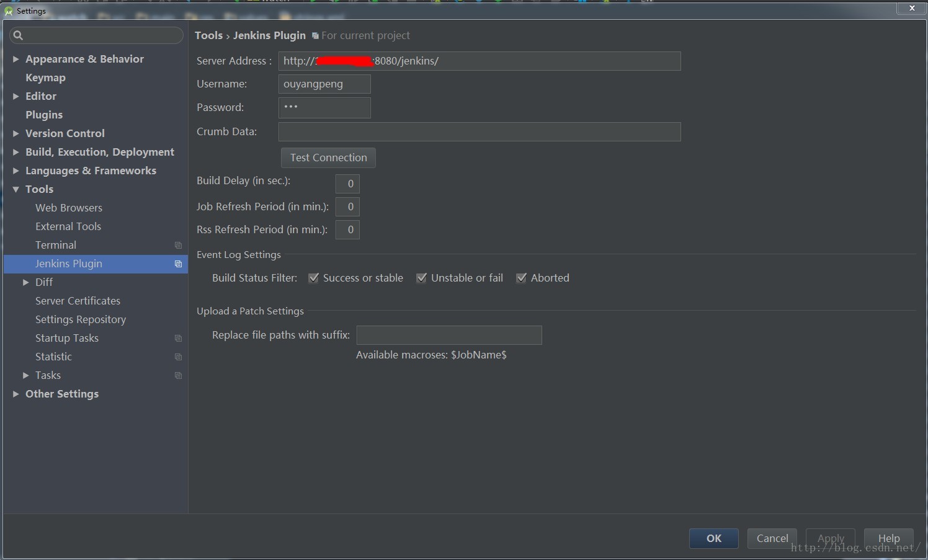Image resolution: width=928 pixels, height=560 pixels.
Task: Click 'Available macroses: $JobName$' text
Action: pos(431,355)
